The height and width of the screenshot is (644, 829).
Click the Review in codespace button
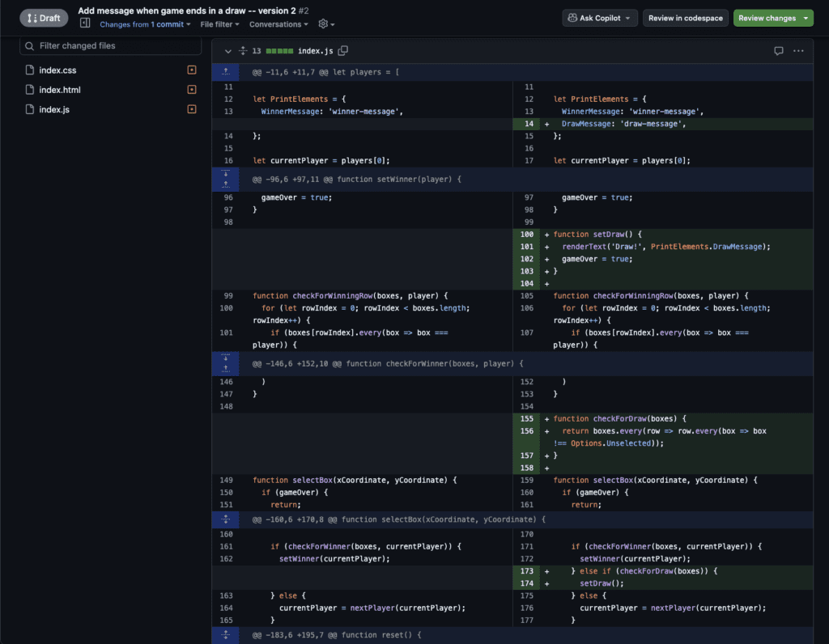coord(685,18)
